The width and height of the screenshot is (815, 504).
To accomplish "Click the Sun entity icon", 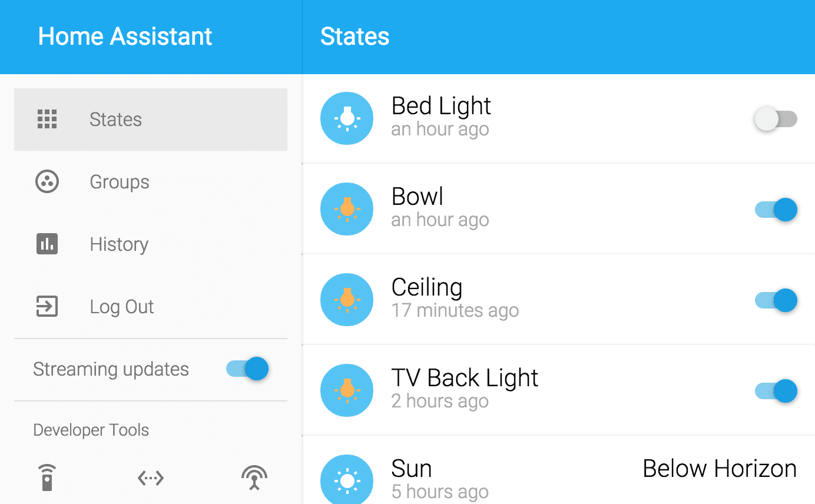I will point(347,480).
